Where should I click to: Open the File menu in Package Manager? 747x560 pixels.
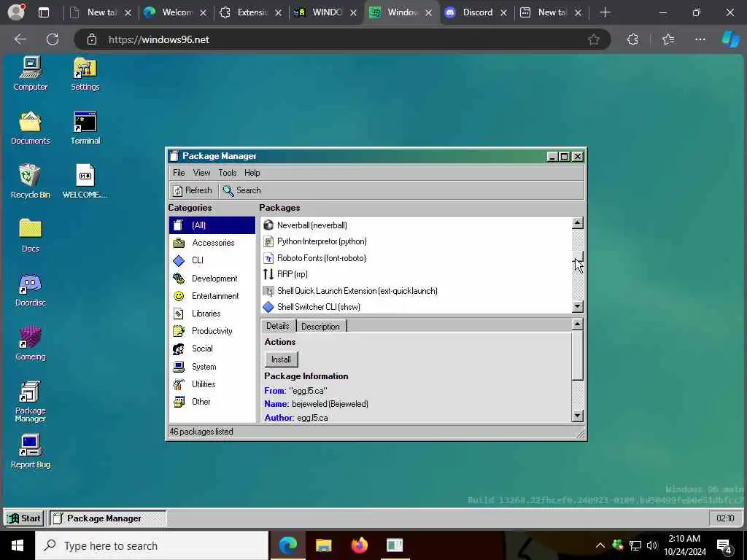tap(179, 173)
